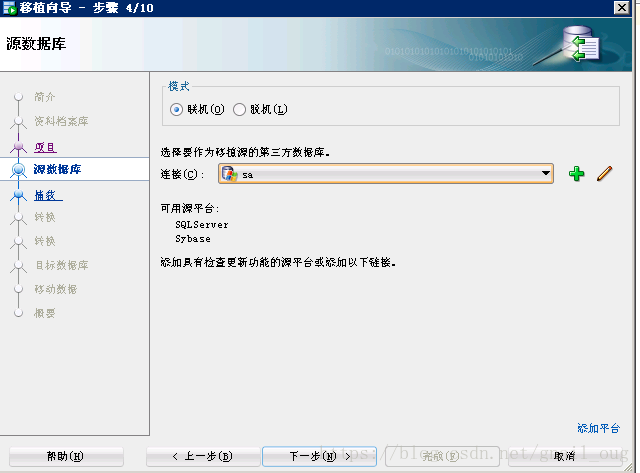Edit the connection with pencil icon

point(604,173)
